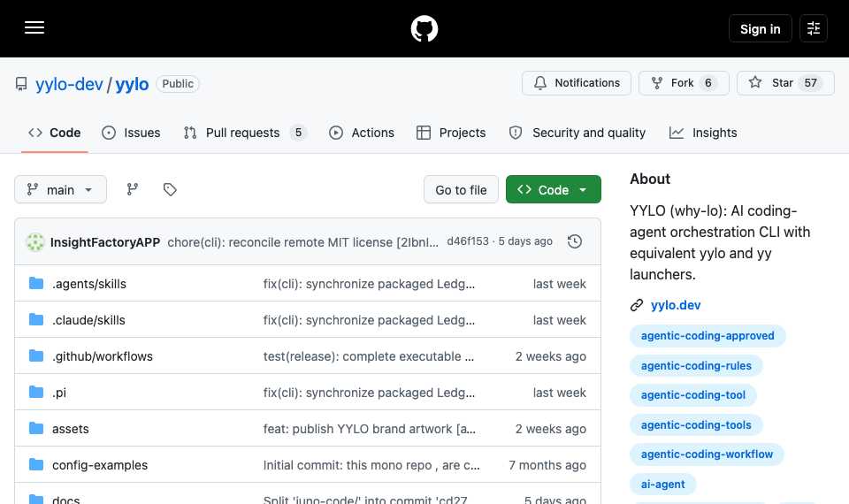Open the Actions tab
The width and height of the screenshot is (849, 504).
click(x=362, y=133)
